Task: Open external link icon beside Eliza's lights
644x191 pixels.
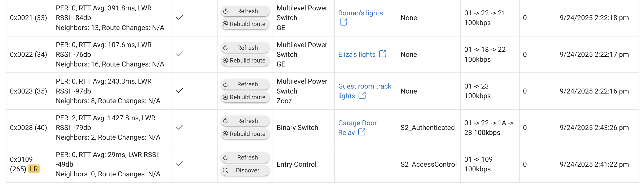Action: [x=383, y=54]
